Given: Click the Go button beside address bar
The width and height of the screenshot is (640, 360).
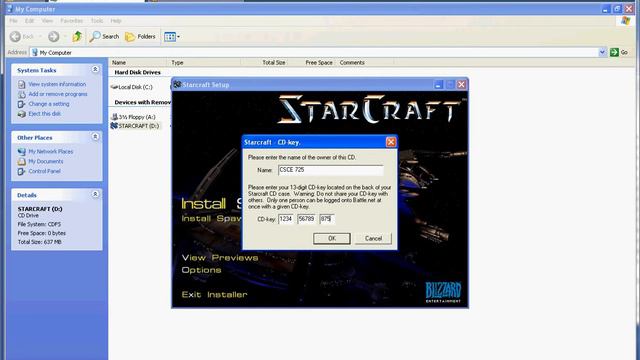Looking at the screenshot, I should point(619,52).
